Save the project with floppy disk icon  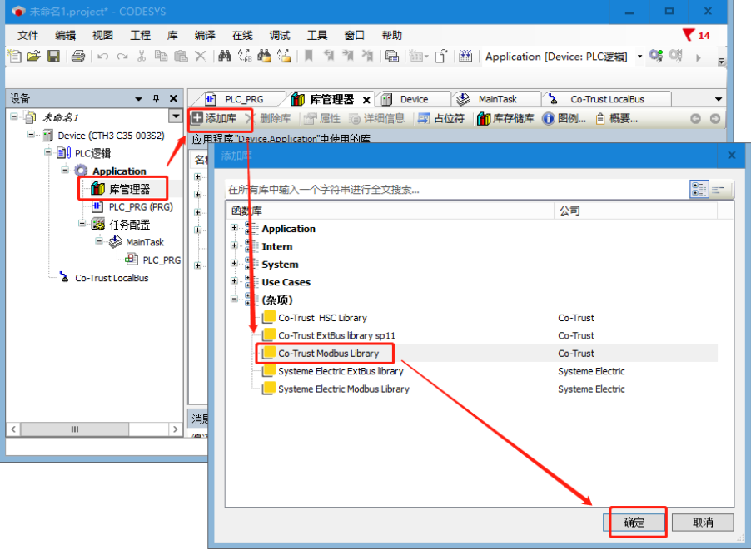(x=53, y=56)
